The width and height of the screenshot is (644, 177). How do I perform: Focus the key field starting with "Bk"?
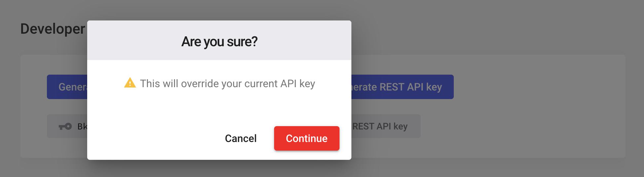tap(67, 126)
